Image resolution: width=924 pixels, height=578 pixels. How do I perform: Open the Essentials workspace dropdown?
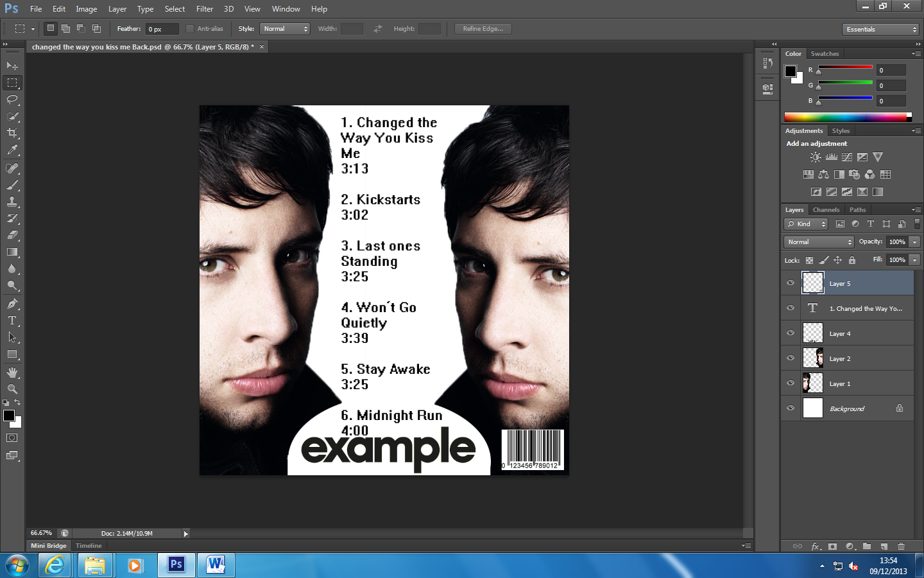[x=880, y=30]
